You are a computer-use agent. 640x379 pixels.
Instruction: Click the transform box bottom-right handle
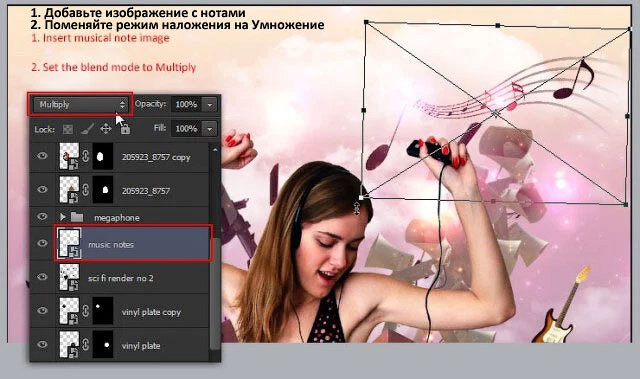tap(626, 204)
